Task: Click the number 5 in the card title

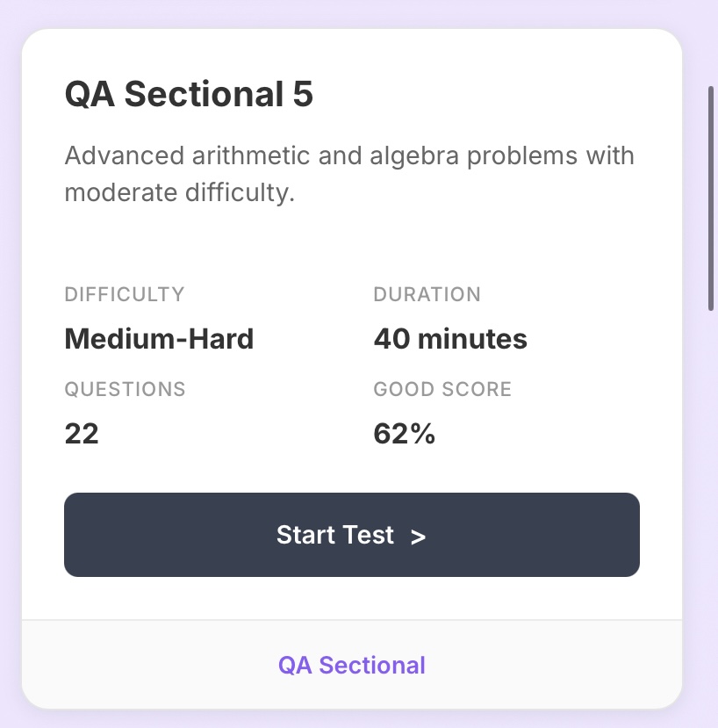Action: (303, 94)
